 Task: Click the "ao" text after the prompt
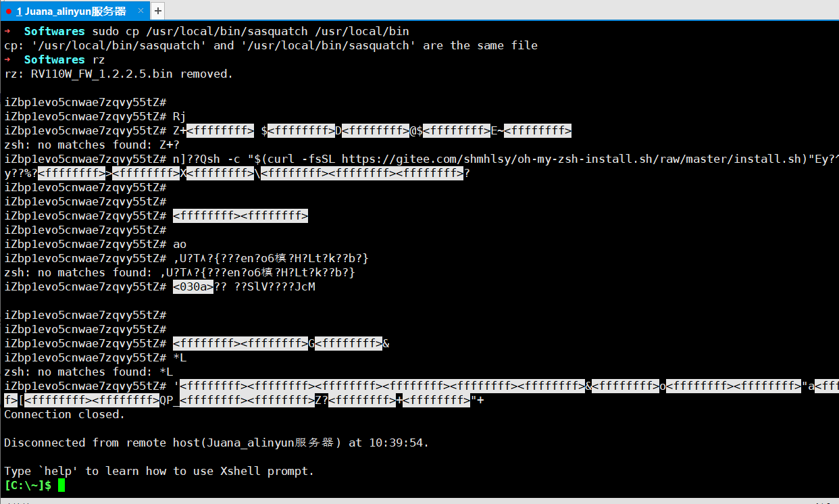(180, 244)
